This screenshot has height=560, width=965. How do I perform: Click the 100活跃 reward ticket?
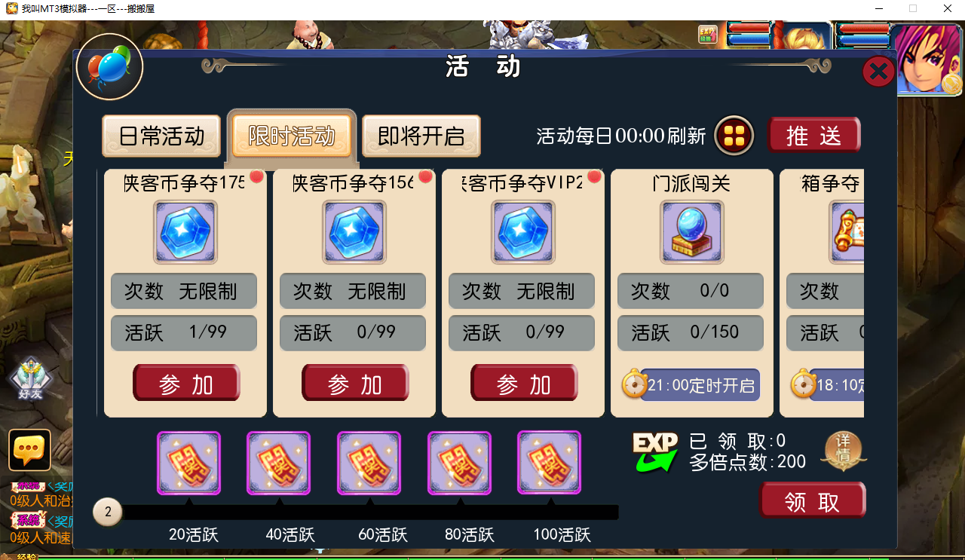549,463
